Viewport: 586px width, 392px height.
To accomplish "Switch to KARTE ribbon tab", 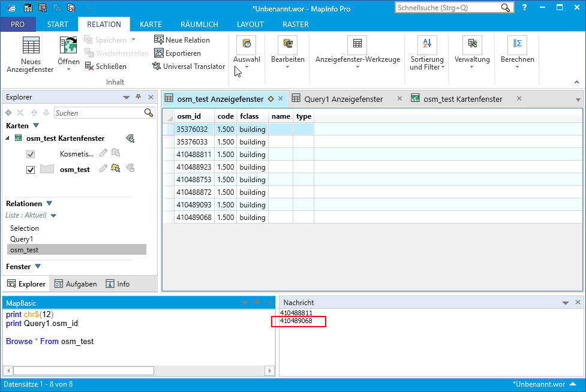I will (x=151, y=24).
